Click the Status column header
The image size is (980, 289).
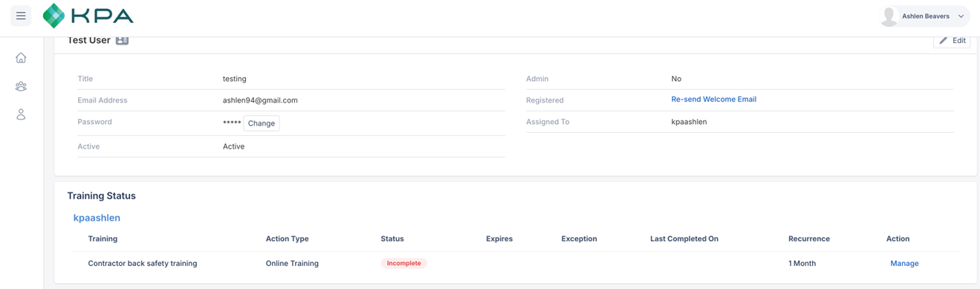(392, 238)
